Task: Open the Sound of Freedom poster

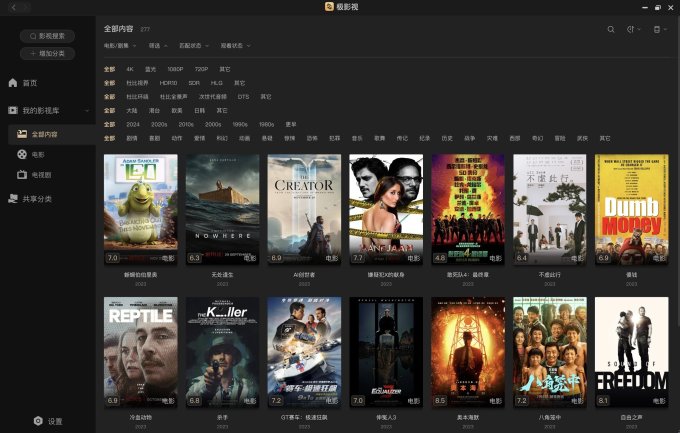Action: pyautogui.click(x=631, y=352)
